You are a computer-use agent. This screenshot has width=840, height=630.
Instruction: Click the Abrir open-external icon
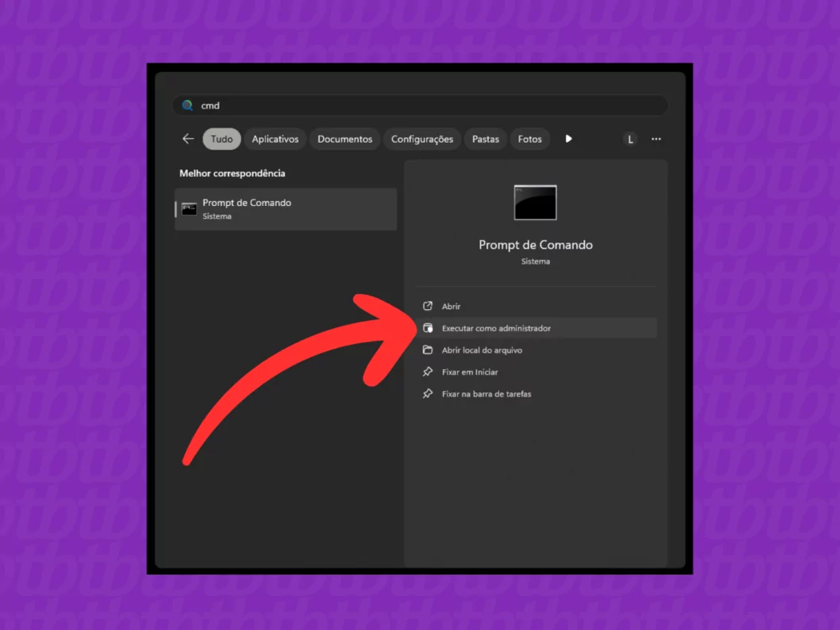point(427,306)
